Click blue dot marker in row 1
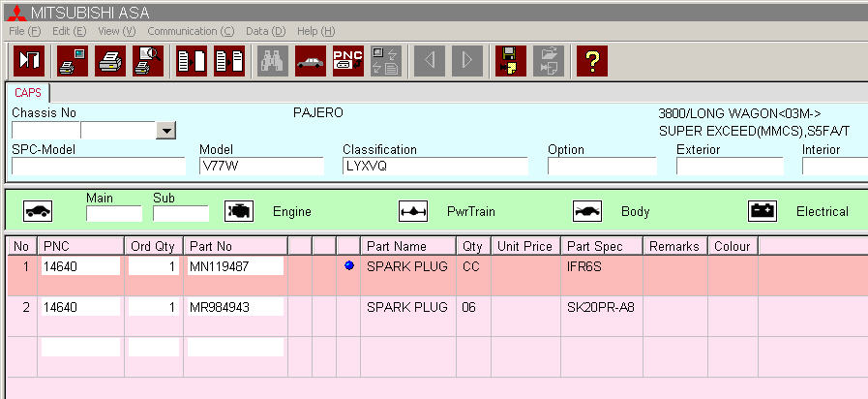 click(348, 266)
